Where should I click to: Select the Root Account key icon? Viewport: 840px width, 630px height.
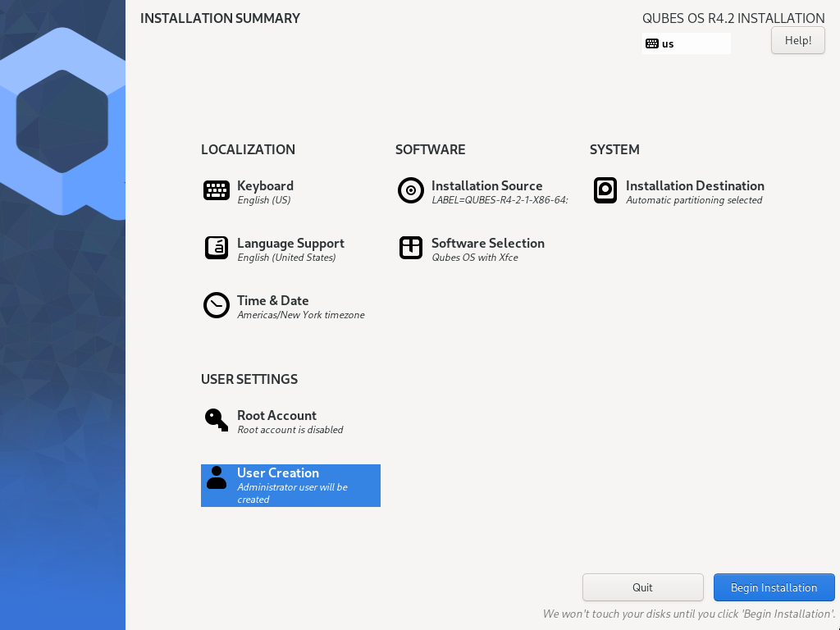(x=216, y=420)
